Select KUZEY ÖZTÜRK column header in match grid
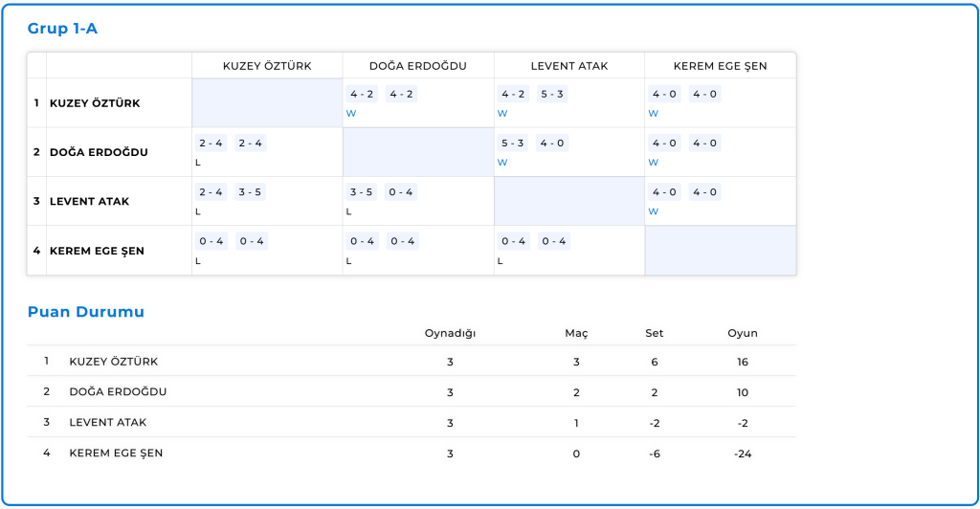Viewport: 980px width, 509px height. click(267, 66)
